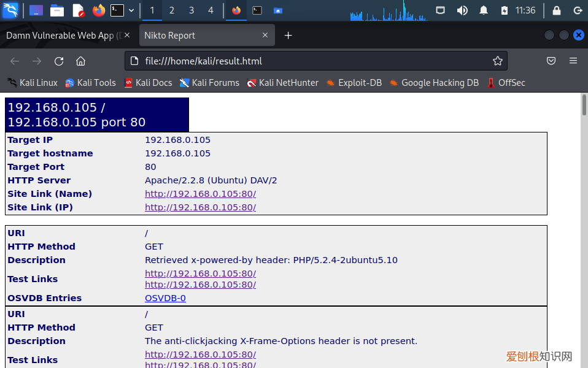Click the address bar with result.html

[307, 61]
